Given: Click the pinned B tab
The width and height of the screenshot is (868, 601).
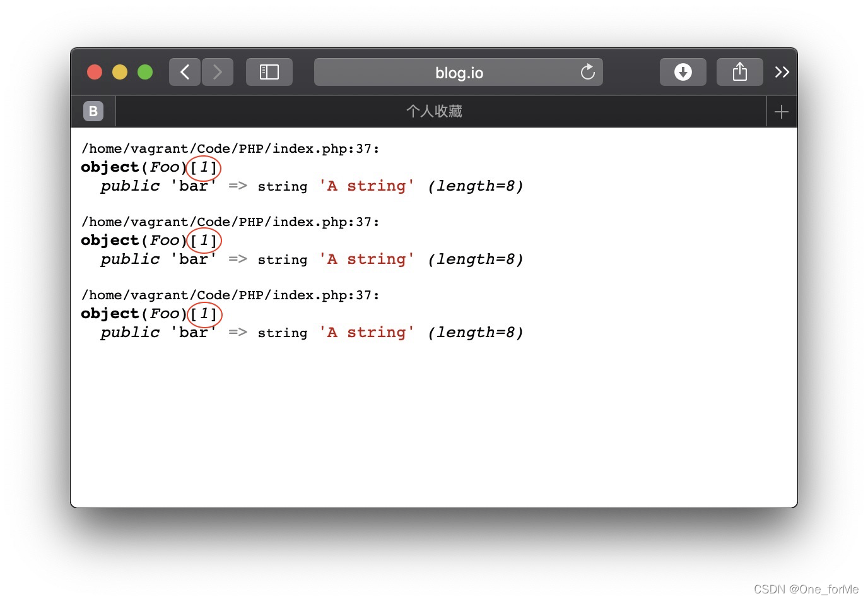Looking at the screenshot, I should [93, 111].
